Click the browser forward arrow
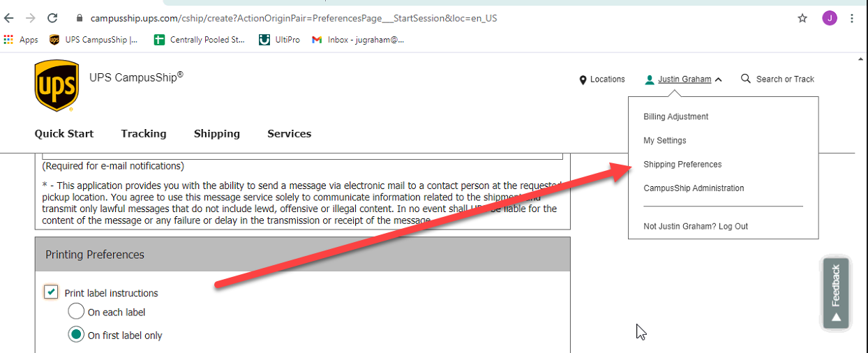Screen dimensions: 868x353 tap(30, 18)
